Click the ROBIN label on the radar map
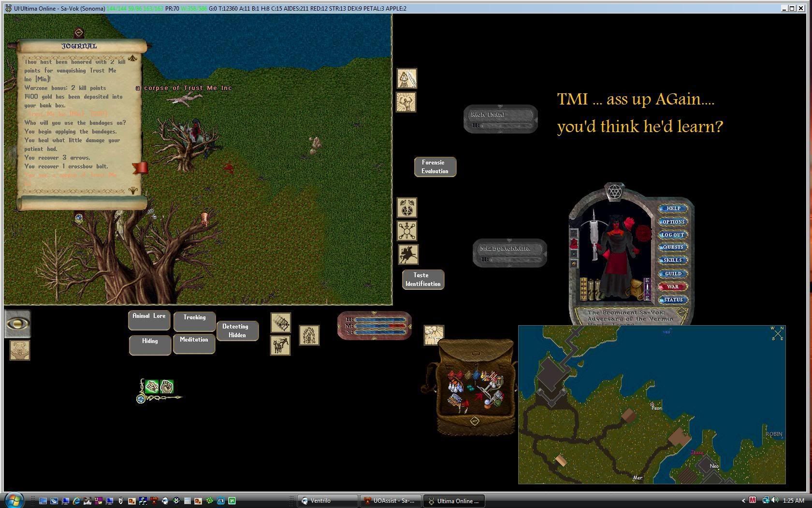This screenshot has width=812, height=508. click(x=774, y=434)
